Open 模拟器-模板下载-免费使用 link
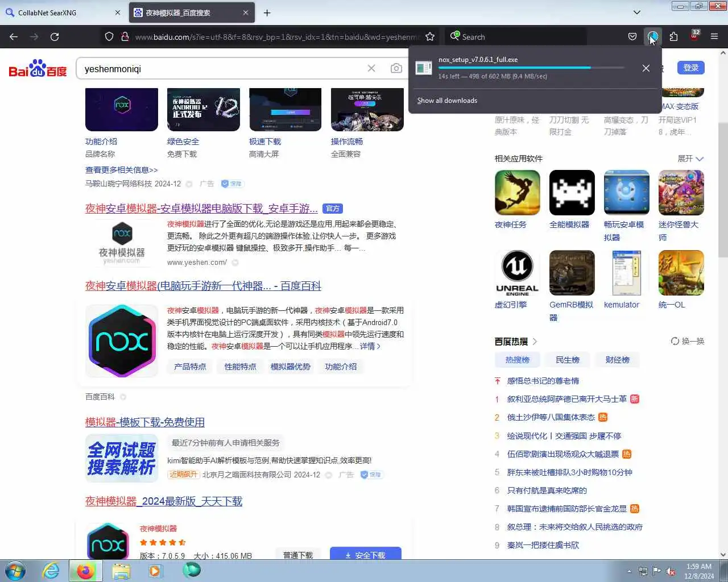Image resolution: width=728 pixels, height=582 pixels. (x=145, y=422)
